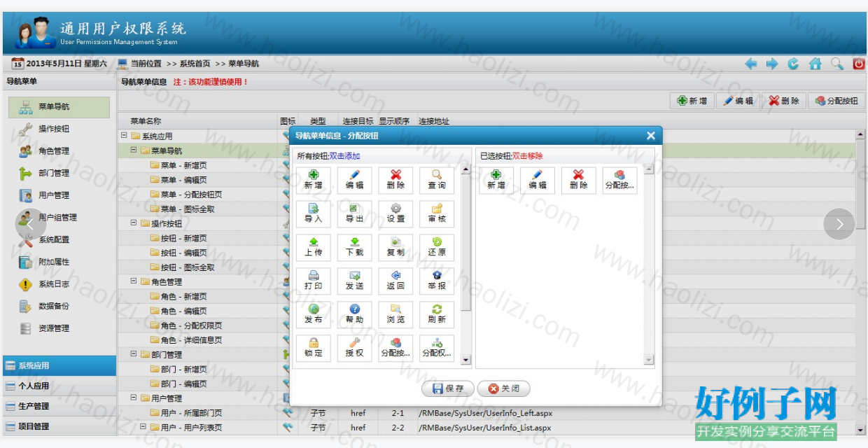Switch to the 个人应用 accordion section
Viewport: 868px width, 448px height.
[x=59, y=386]
